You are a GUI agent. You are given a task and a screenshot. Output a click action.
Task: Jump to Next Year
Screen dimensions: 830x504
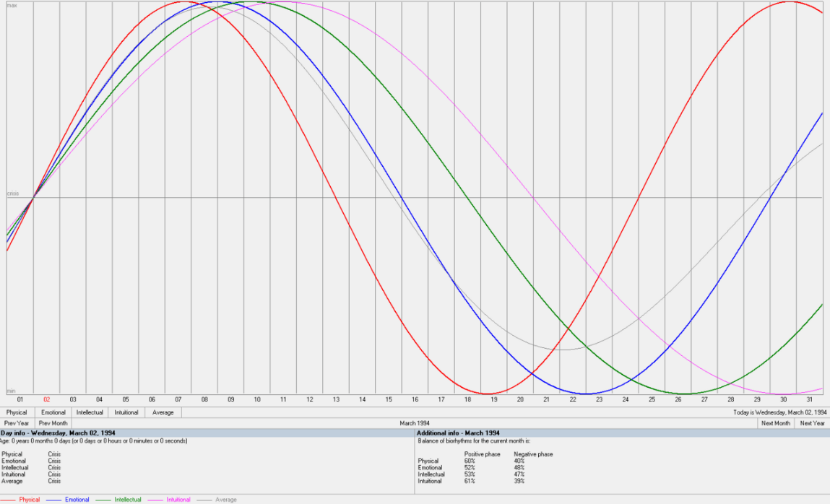coord(813,423)
